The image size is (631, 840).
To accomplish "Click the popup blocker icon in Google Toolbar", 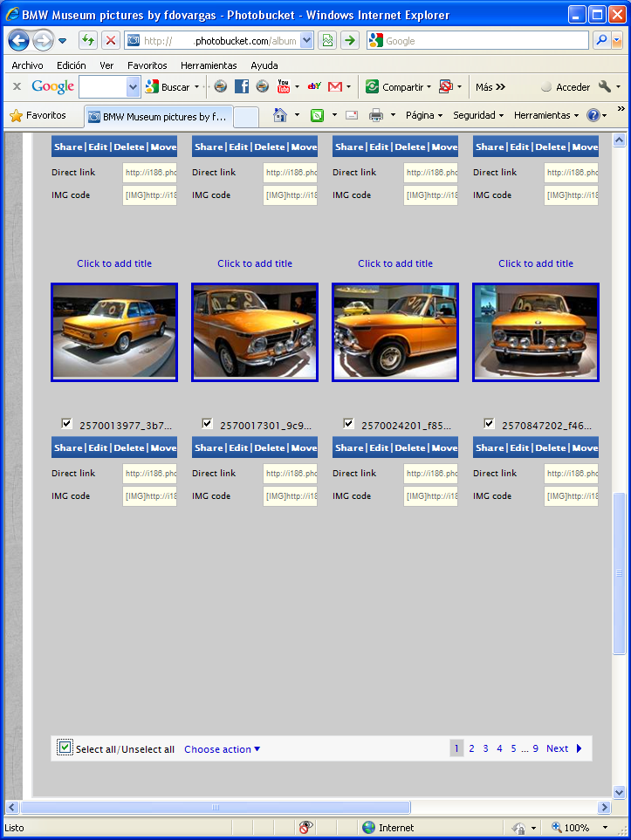I will [x=445, y=86].
